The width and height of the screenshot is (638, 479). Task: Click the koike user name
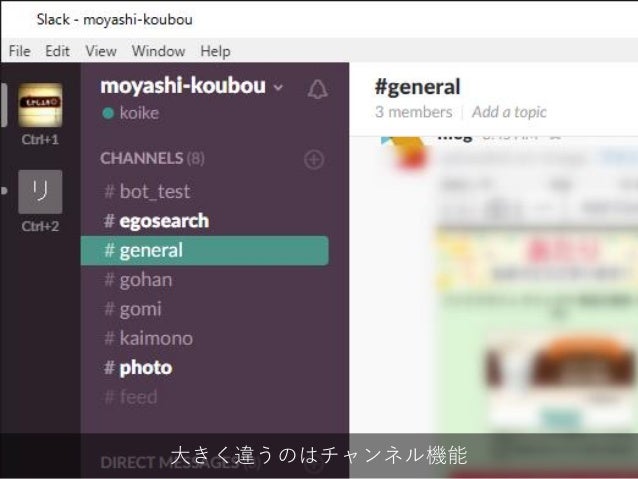[139, 113]
